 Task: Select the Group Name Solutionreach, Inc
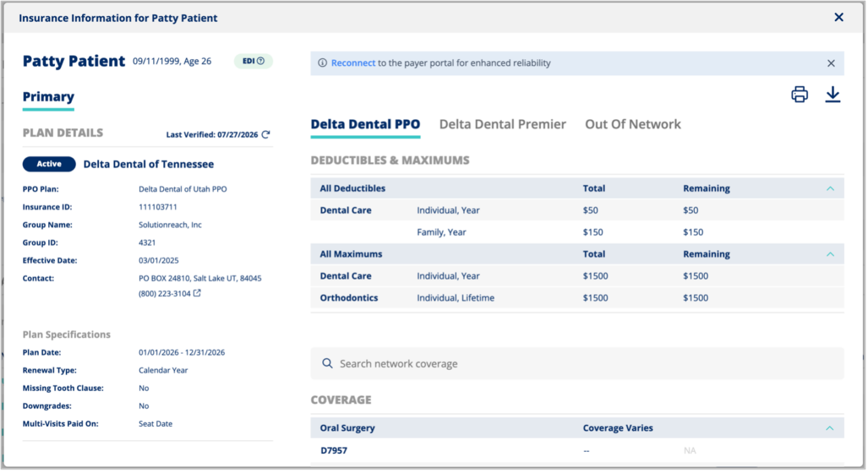170,225
